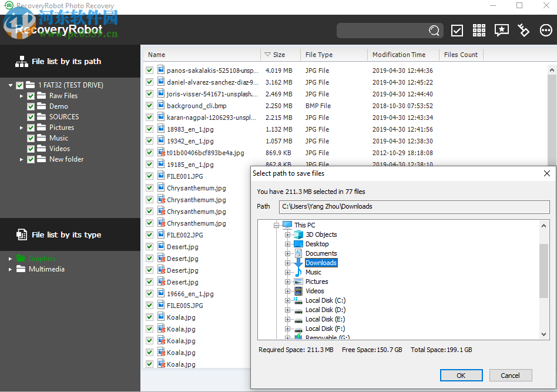The width and height of the screenshot is (557, 392).
Task: Cancel the save path dialog
Action: (x=511, y=375)
